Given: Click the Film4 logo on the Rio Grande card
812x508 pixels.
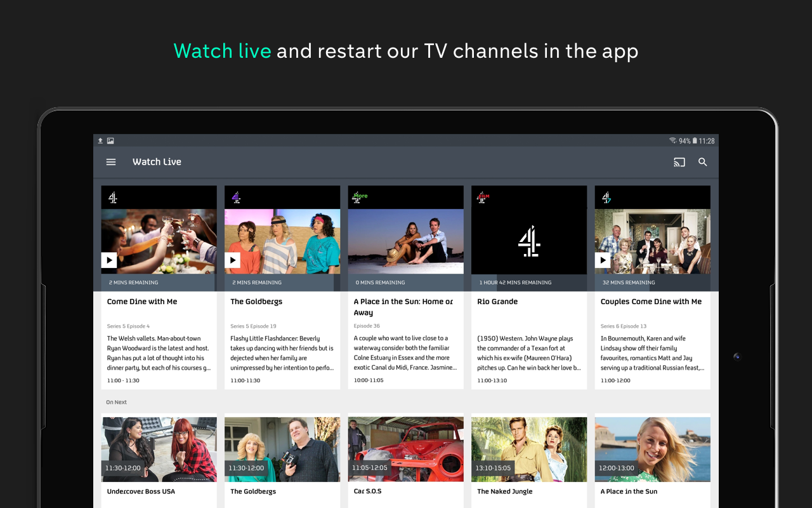Looking at the screenshot, I should click(482, 197).
